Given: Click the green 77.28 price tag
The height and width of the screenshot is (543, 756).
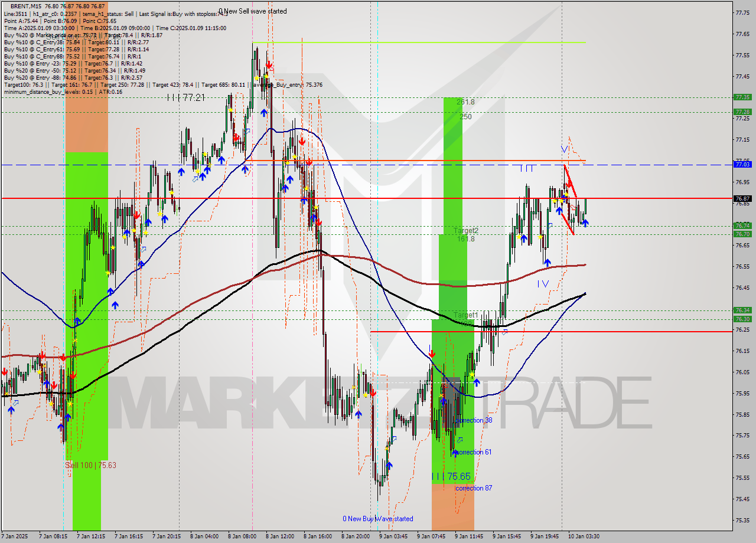Looking at the screenshot, I should click(x=742, y=112).
